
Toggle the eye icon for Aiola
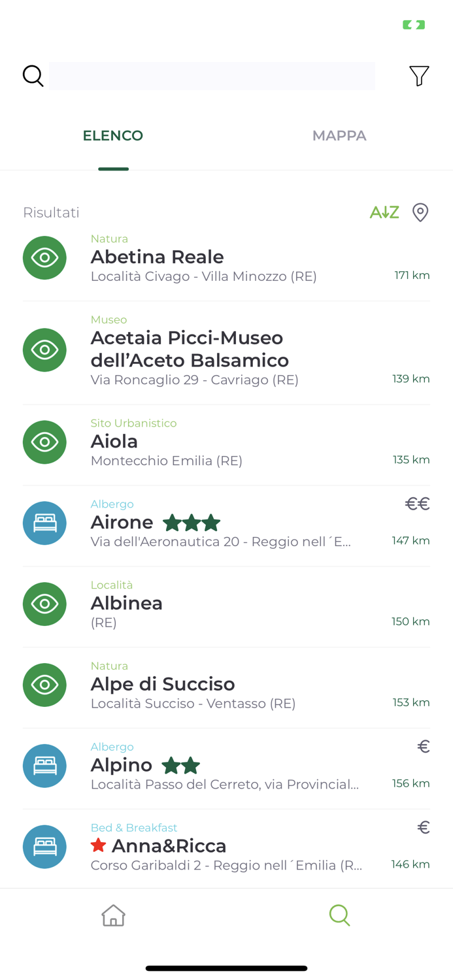click(44, 442)
